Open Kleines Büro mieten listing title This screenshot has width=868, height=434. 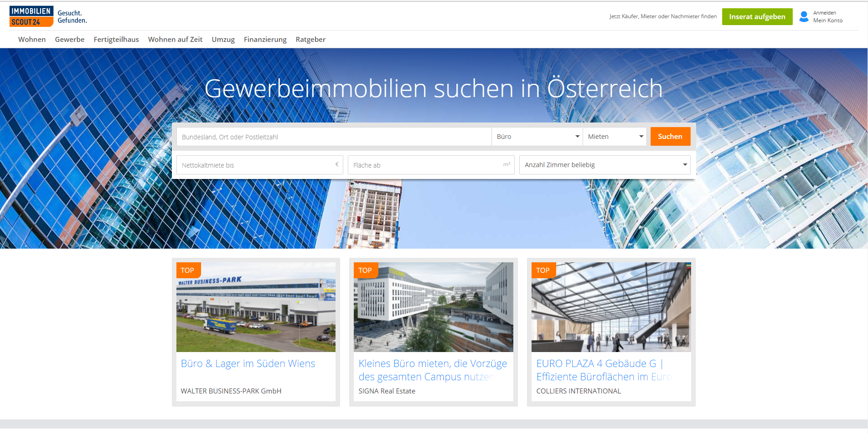433,370
